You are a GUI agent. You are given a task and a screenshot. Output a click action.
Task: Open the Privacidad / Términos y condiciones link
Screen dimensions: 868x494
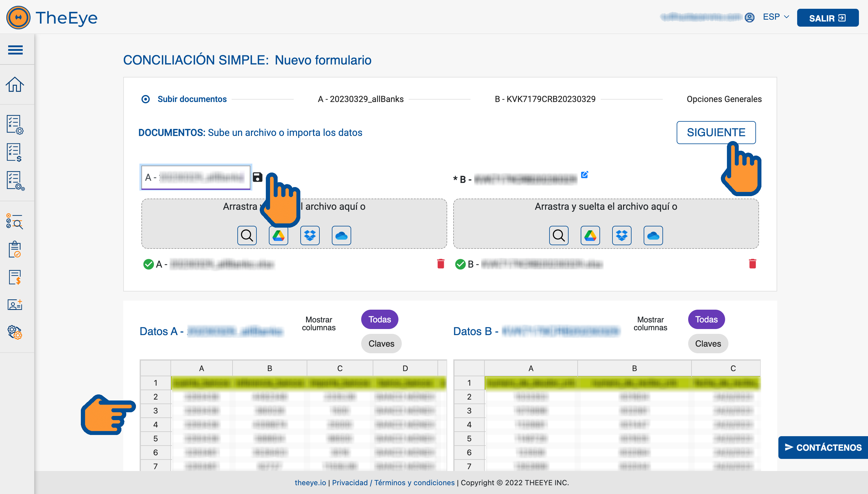click(x=393, y=482)
